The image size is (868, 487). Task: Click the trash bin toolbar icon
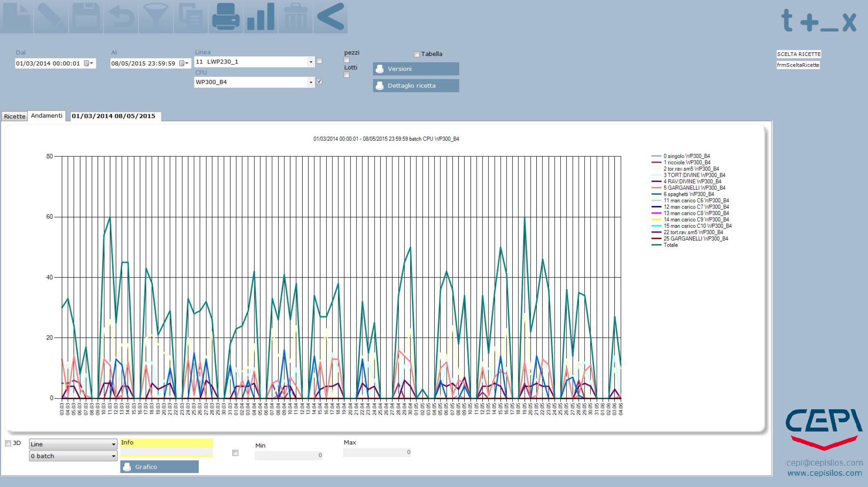[295, 17]
